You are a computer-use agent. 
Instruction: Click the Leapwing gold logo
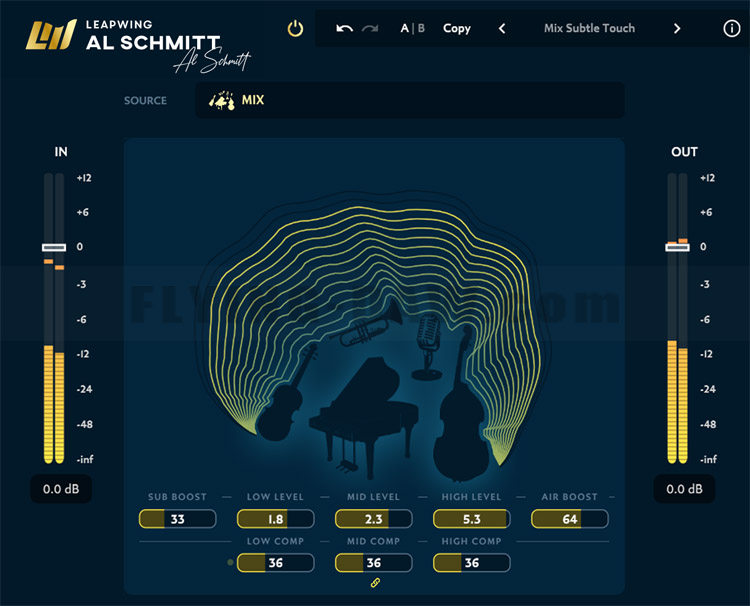[51, 35]
